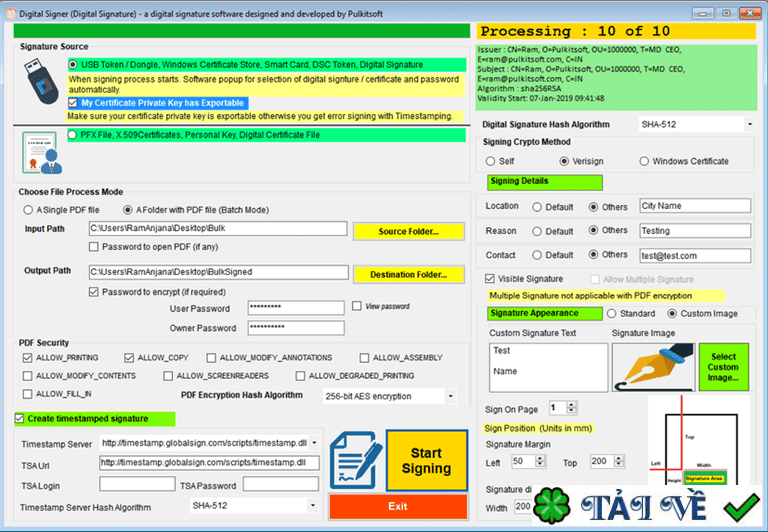The image size is (768, 532).
Task: Set Reason to Default
Action: (537, 231)
